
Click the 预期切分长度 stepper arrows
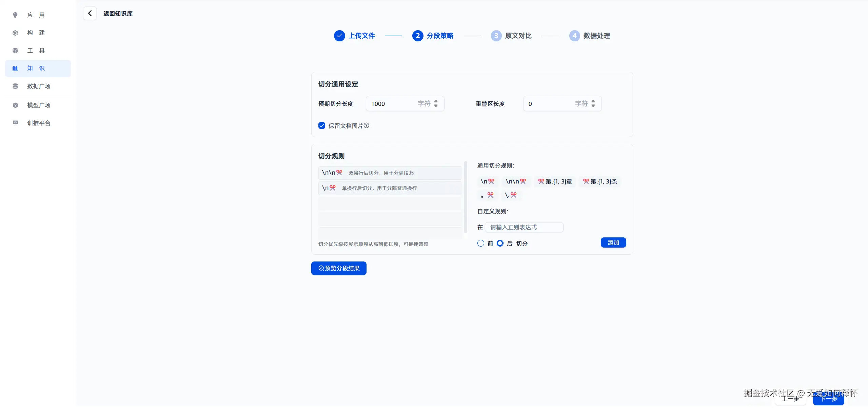[436, 103]
